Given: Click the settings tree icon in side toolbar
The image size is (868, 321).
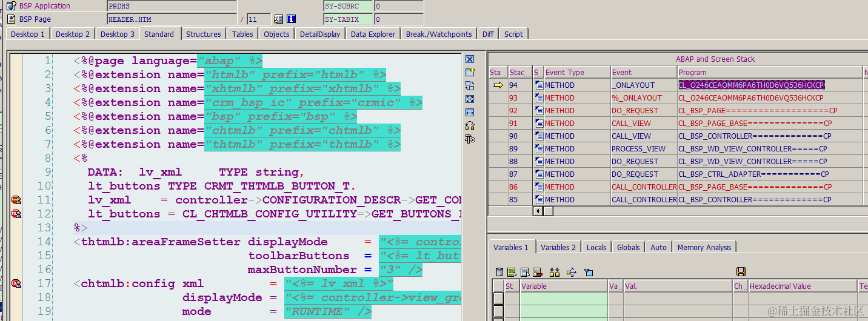Looking at the screenshot, I should click(470, 139).
